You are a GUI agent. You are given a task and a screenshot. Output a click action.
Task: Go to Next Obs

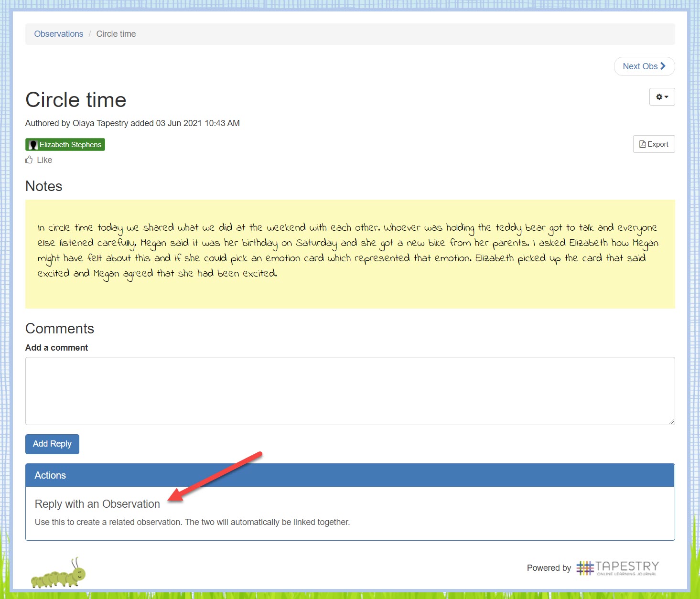coord(644,66)
